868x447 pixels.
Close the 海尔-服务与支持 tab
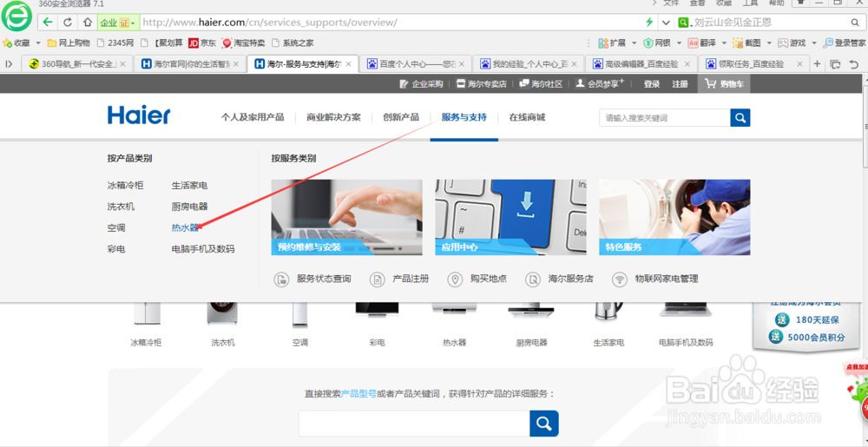(348, 63)
